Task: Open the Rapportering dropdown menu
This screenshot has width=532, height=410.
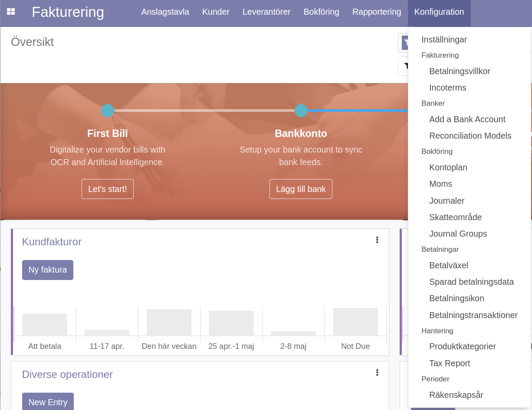Action: [x=377, y=12]
